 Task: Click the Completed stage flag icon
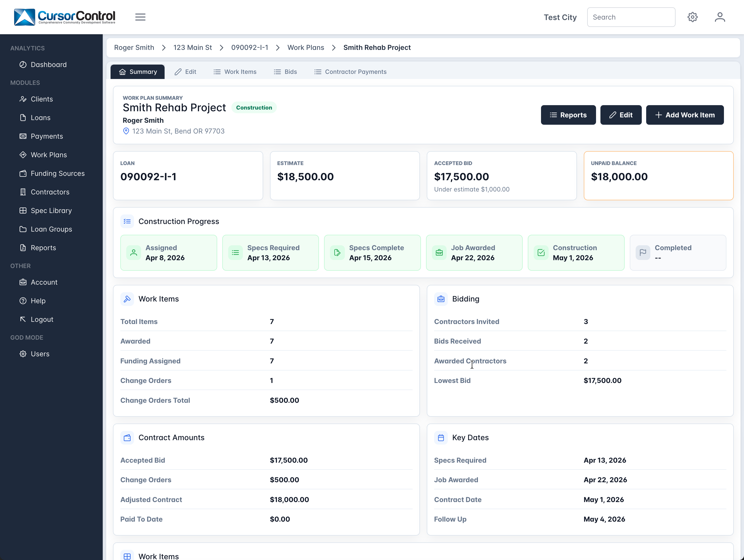pyautogui.click(x=643, y=253)
